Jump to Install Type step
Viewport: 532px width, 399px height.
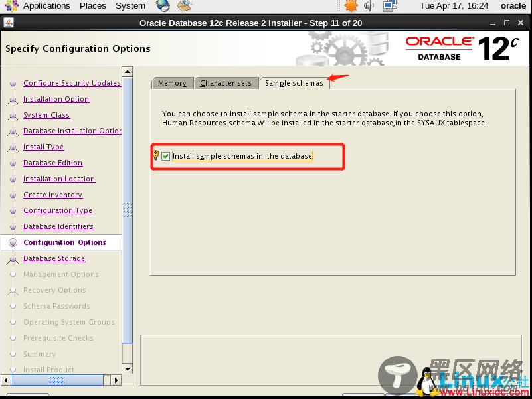(x=43, y=147)
